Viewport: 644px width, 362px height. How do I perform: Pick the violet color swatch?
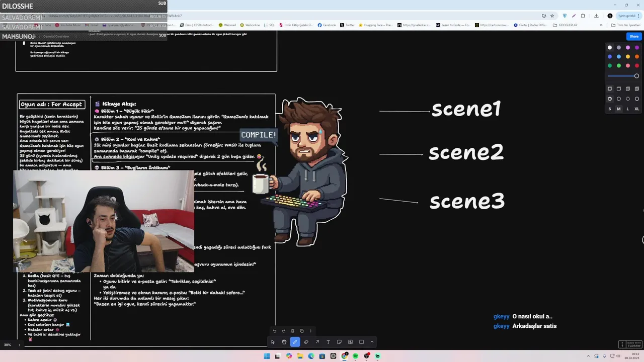[637, 48]
